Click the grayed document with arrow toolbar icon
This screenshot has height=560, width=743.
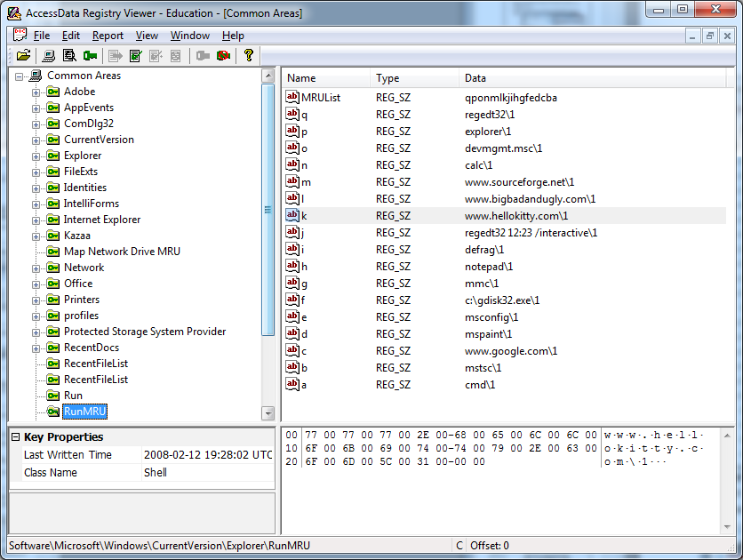coord(116,55)
